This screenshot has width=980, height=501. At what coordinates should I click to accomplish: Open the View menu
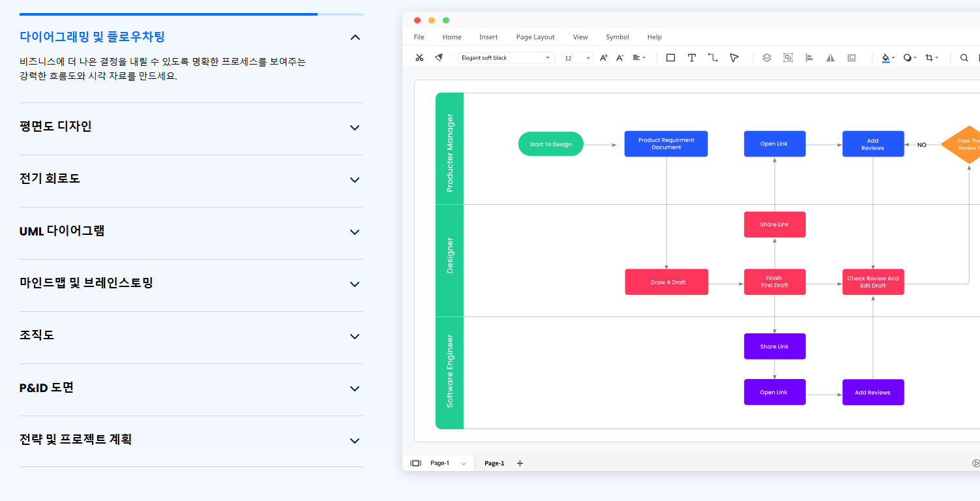[x=580, y=37]
